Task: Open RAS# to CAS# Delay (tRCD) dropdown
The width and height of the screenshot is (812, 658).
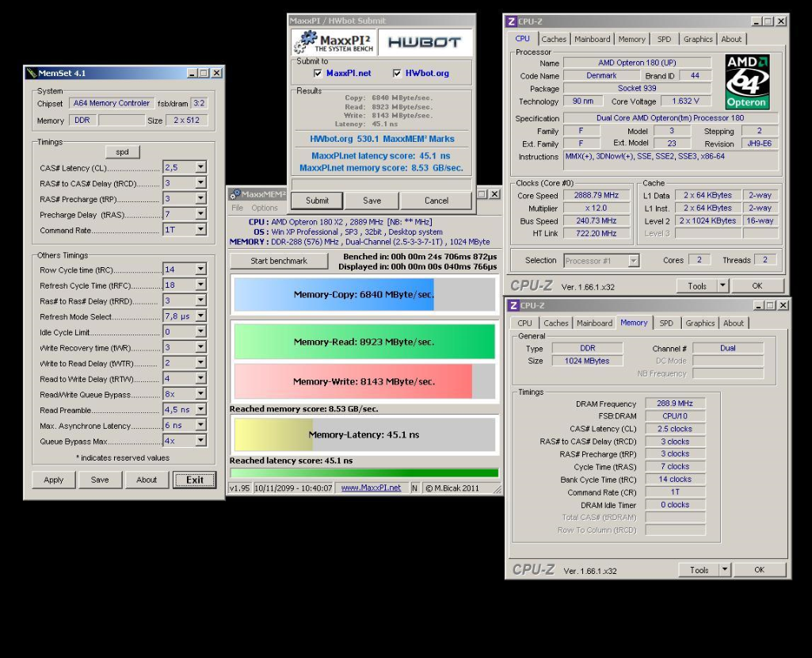Action: coord(200,182)
